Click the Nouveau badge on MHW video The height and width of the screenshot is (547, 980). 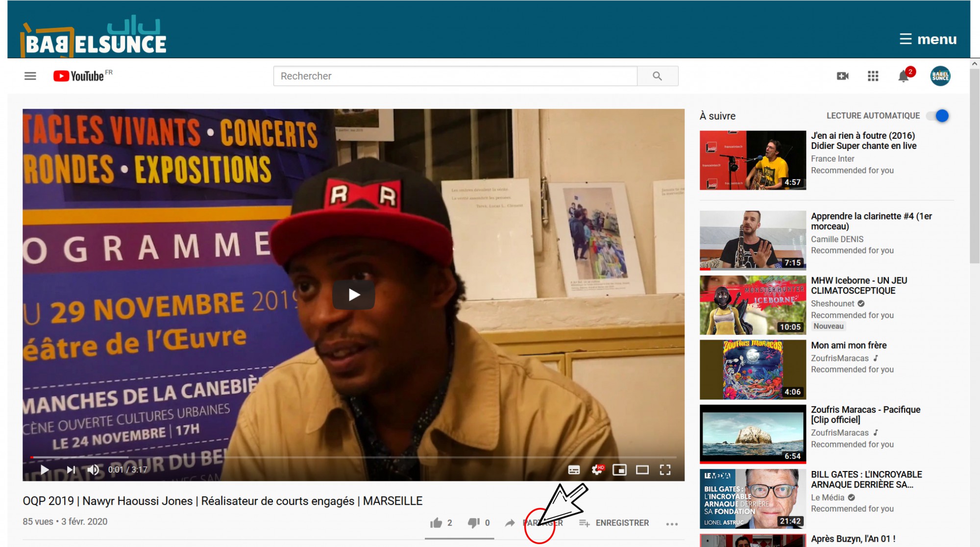coord(829,326)
